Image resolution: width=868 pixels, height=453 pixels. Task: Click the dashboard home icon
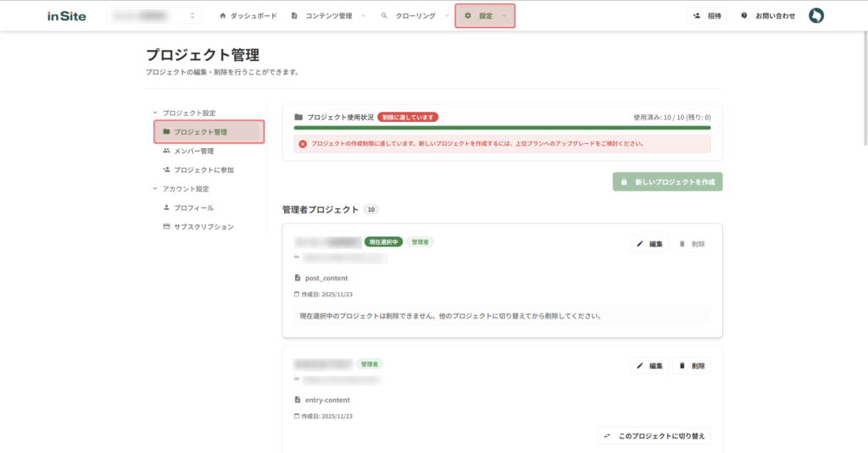223,15
